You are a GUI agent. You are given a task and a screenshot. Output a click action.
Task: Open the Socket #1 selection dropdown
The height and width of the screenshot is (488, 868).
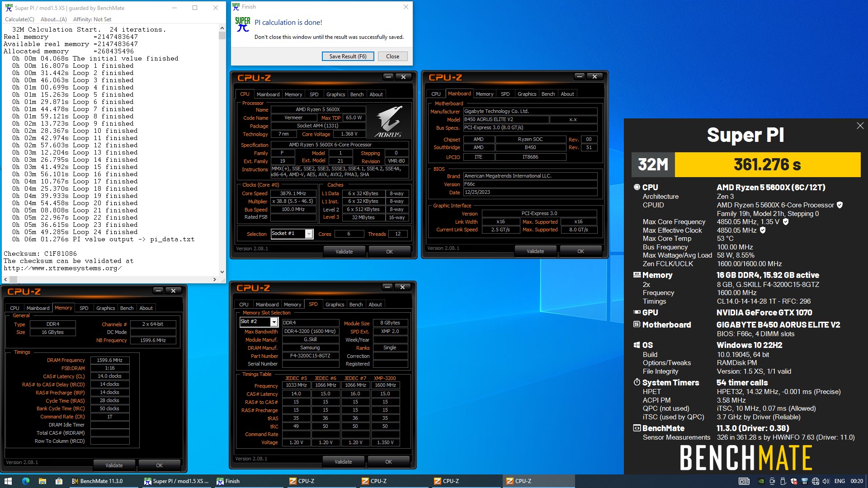click(309, 234)
